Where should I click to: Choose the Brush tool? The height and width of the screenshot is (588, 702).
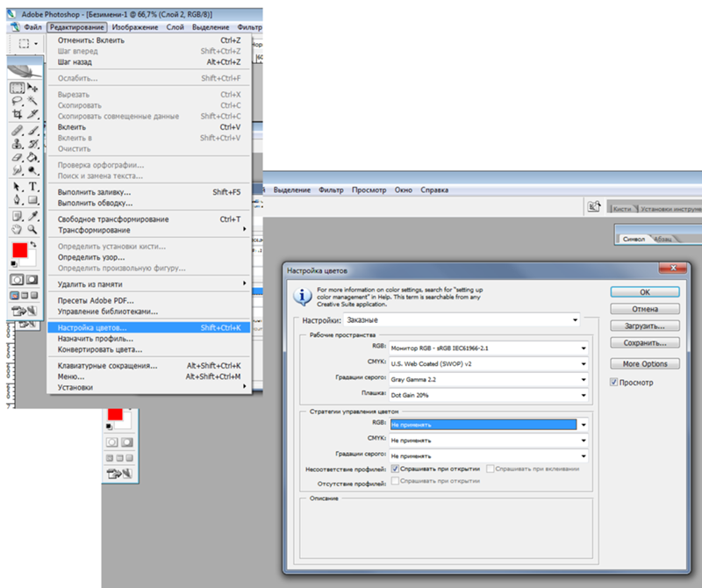coord(32,130)
